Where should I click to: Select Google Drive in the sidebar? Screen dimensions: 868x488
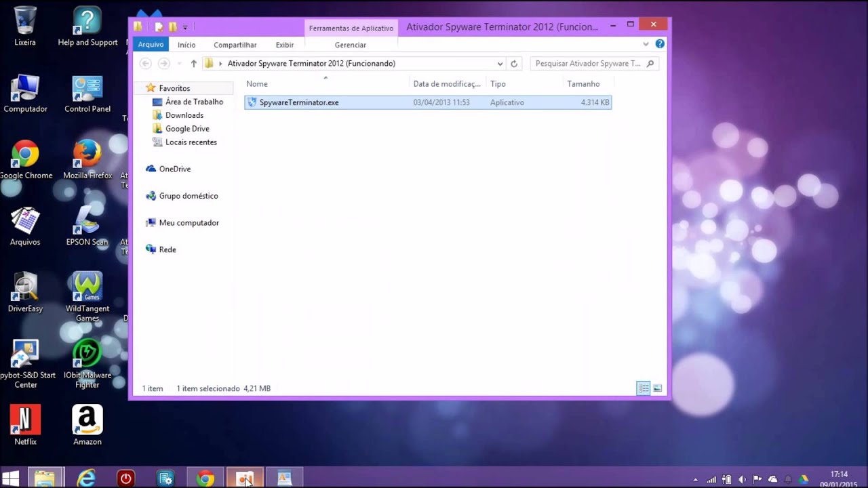point(181,129)
